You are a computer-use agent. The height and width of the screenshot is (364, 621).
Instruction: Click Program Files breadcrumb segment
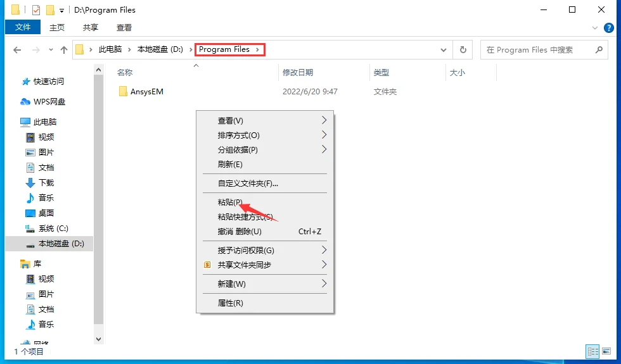[x=224, y=49]
